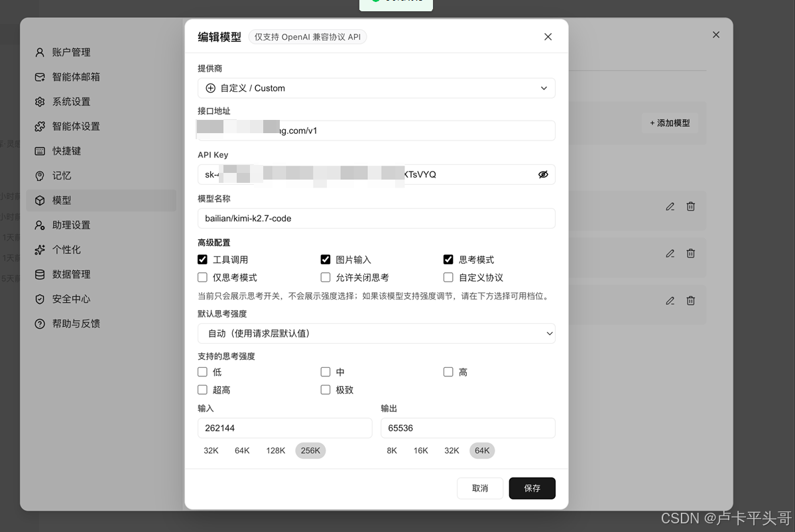Select the 128K input preset

coord(275,451)
